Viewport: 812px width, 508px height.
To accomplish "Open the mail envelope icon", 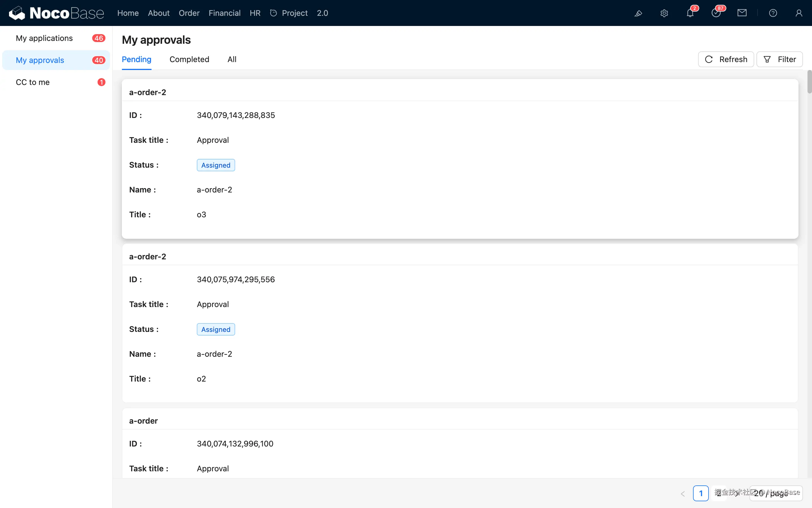I will point(742,13).
